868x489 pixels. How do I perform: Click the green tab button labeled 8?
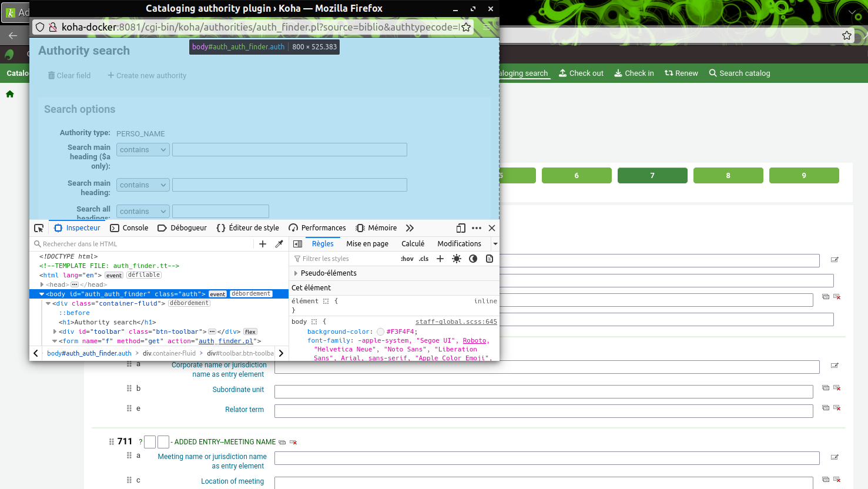coord(728,176)
